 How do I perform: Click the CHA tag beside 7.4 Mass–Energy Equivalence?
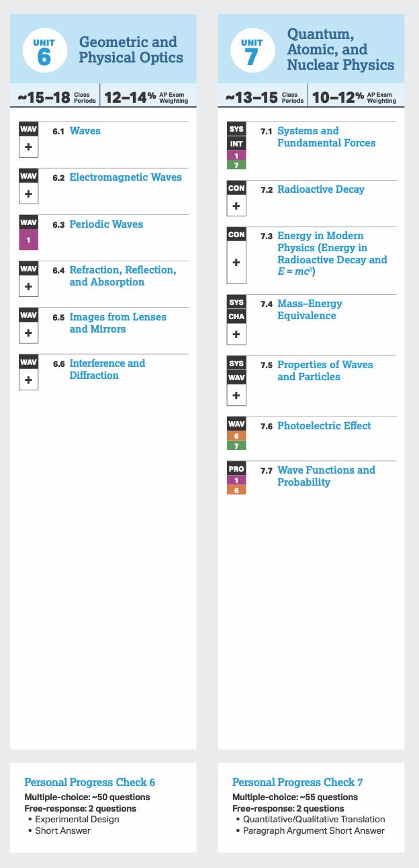(x=236, y=316)
